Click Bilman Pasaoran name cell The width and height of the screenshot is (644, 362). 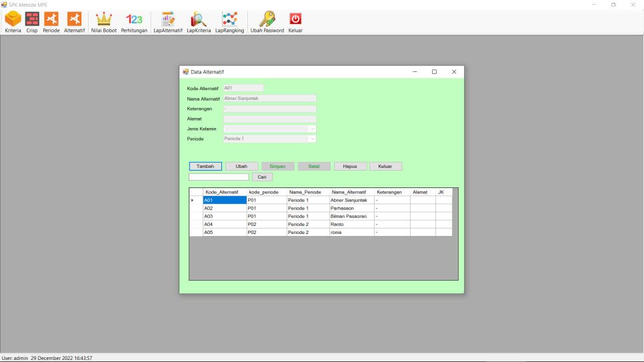(351, 216)
